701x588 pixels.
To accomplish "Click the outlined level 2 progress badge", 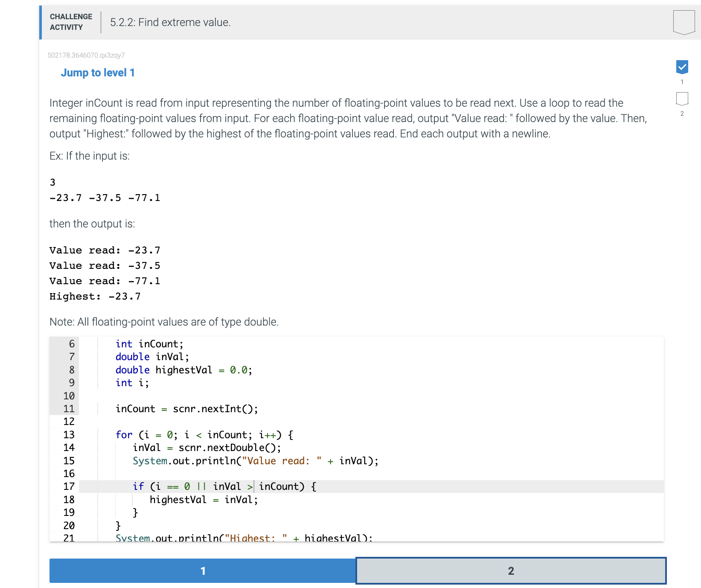I will (682, 99).
